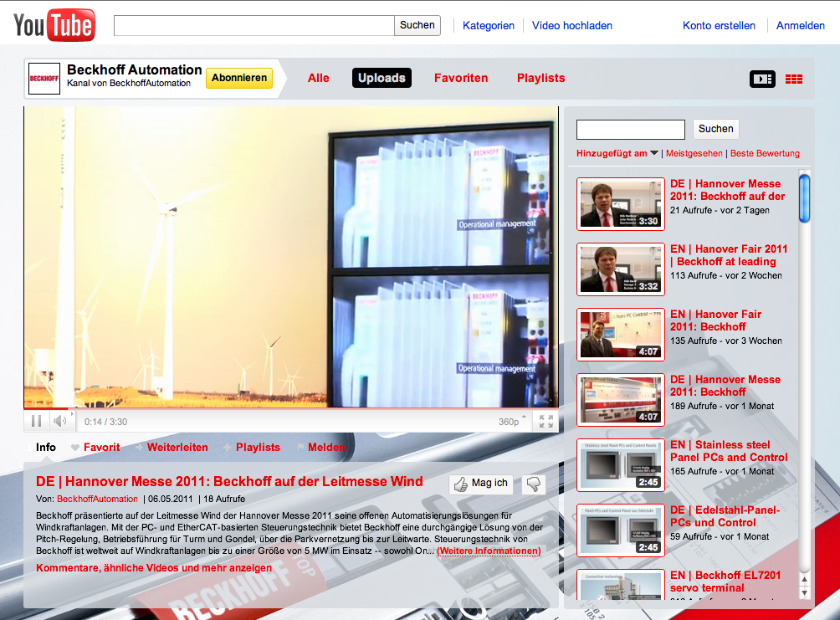Show Kommentare, ähnliche Videos und mehr
Image resolution: width=840 pixels, height=620 pixels.
pyautogui.click(x=154, y=568)
